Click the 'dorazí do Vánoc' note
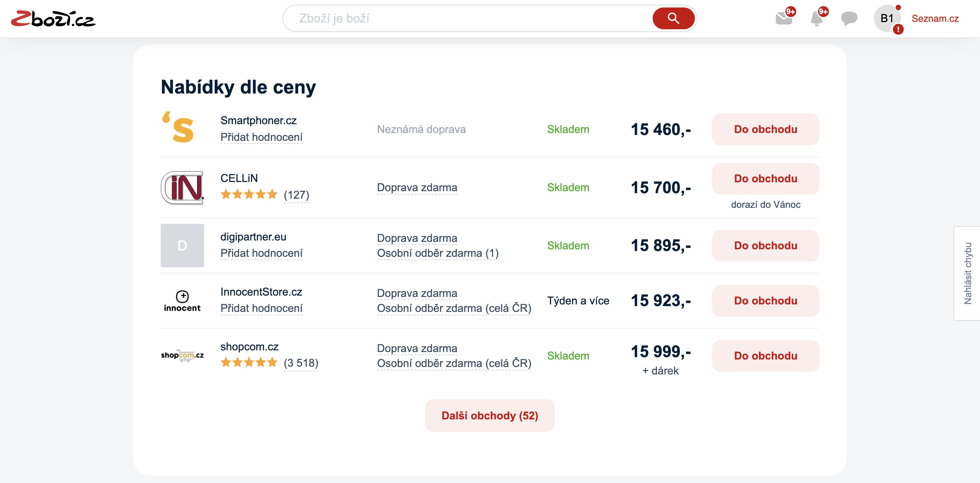 (x=765, y=205)
